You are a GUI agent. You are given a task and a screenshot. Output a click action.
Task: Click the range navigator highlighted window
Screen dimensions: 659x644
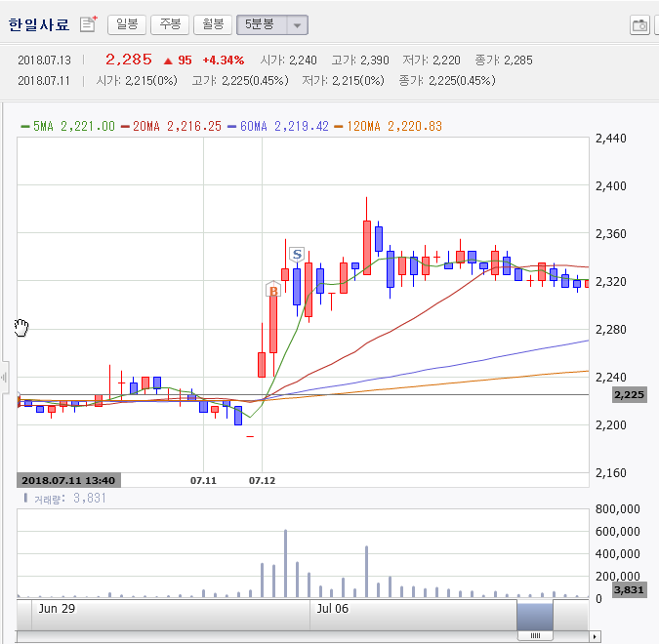point(535,617)
